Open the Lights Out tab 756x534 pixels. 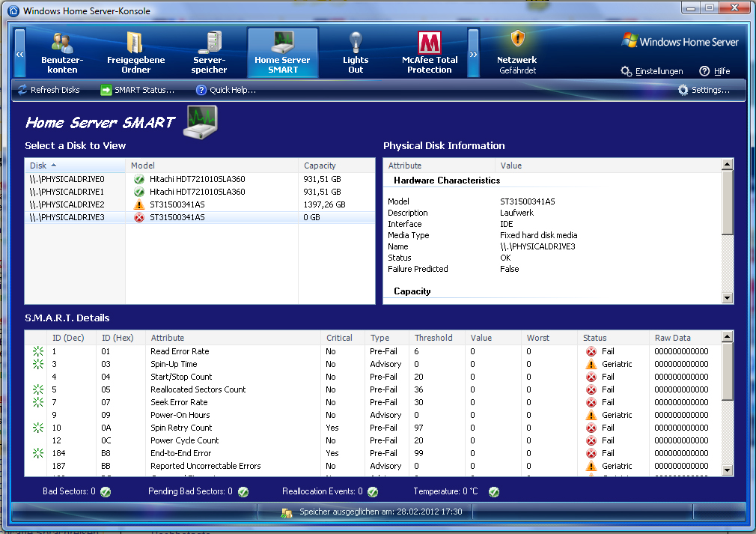[356, 52]
